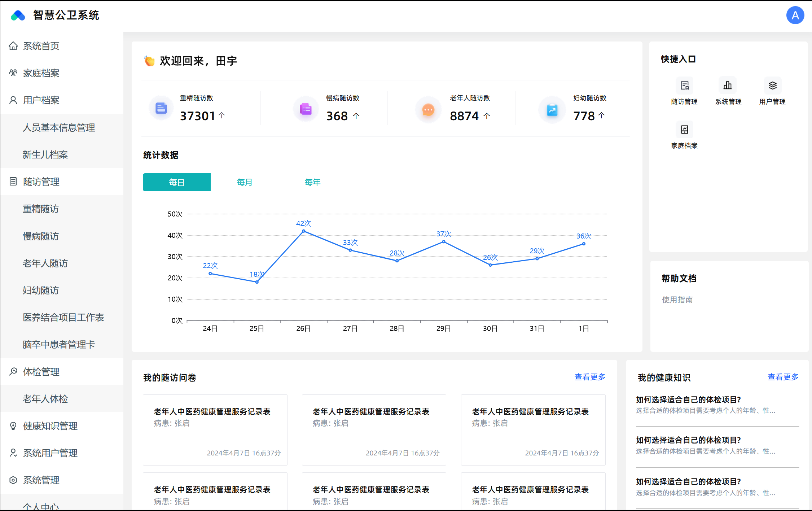Screen dimensions: 812x511
Task: Open 用户管理 layers shortcut icon
Action: [772, 86]
